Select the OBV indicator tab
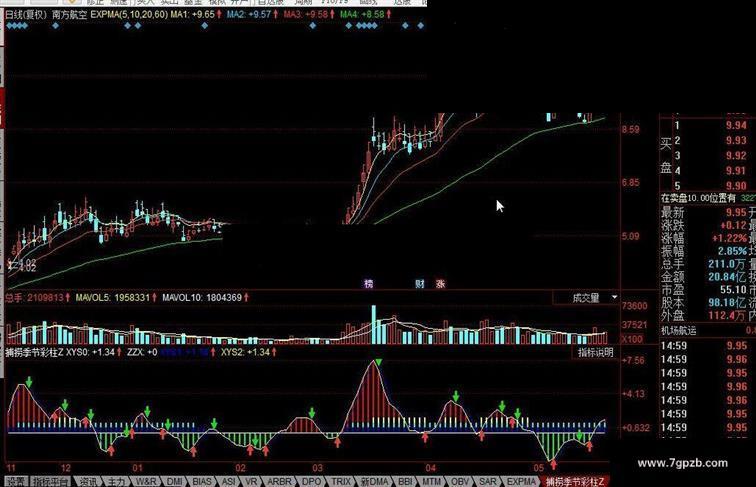The height and width of the screenshot is (487, 756). pyautogui.click(x=460, y=481)
